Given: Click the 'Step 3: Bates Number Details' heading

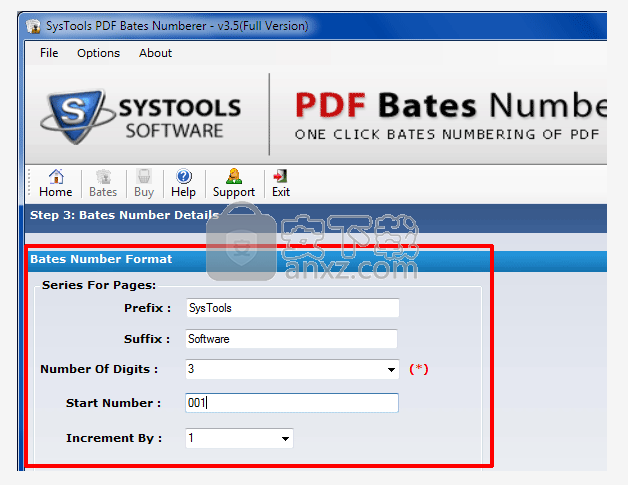Looking at the screenshot, I should [125, 215].
